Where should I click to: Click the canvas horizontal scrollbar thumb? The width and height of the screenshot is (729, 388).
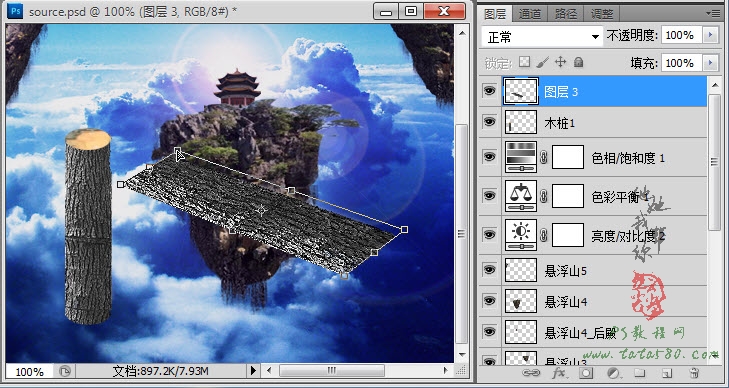pos(332,371)
